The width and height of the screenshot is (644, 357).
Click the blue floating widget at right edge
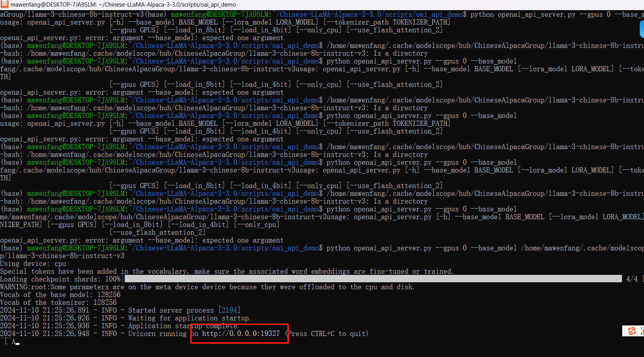(x=642, y=29)
